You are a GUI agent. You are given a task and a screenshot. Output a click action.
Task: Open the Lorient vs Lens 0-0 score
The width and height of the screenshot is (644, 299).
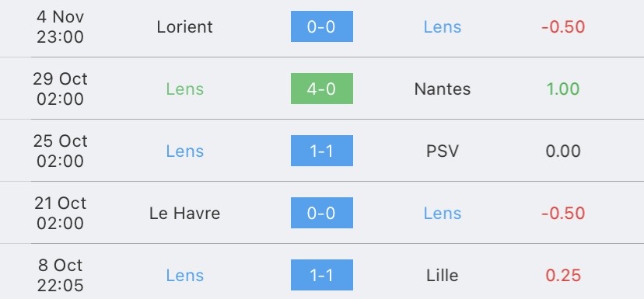point(321,26)
